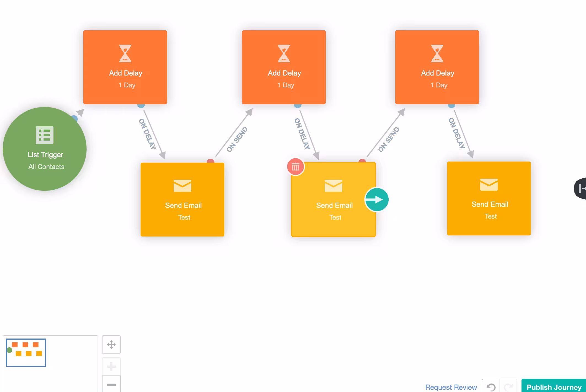Viewport: 586px width, 392px height.
Task: Select the last Send Email Test node
Action: tap(489, 198)
